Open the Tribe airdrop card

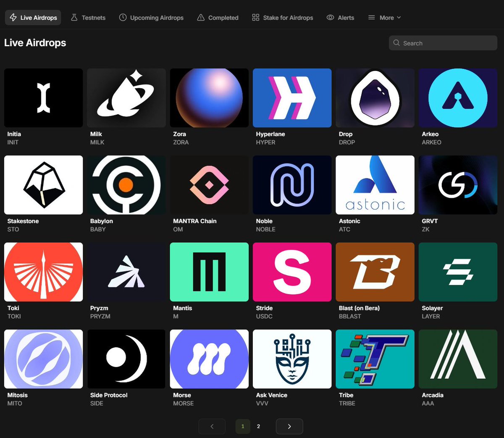[375, 359]
